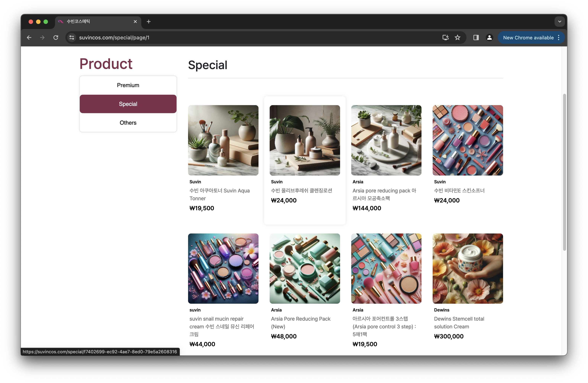Open the Chrome three-dot menu

(x=559, y=38)
